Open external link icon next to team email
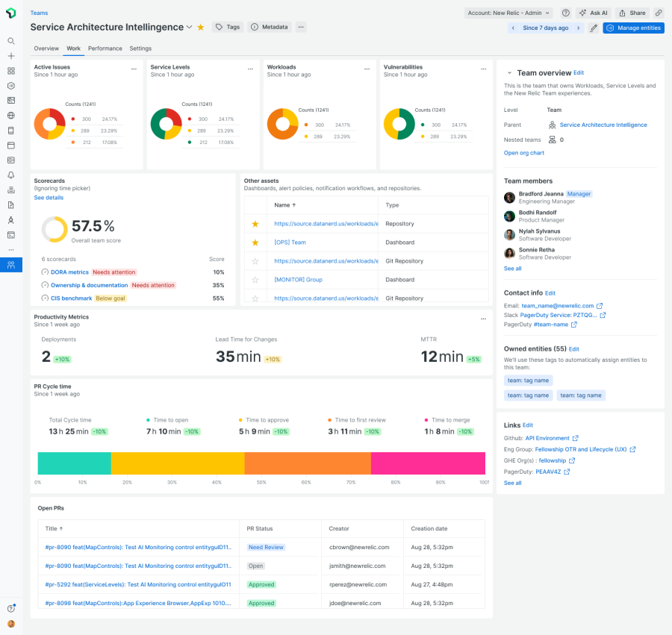This screenshot has height=635, width=672. pyautogui.click(x=600, y=306)
